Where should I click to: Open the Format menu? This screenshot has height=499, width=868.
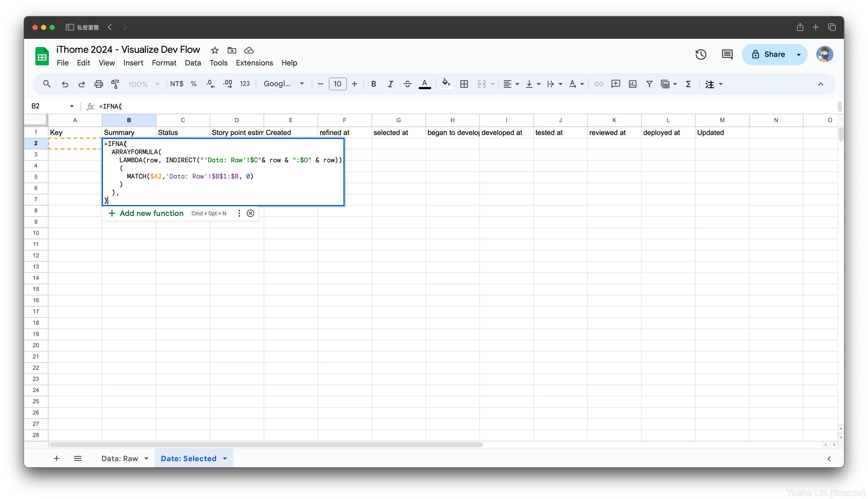click(164, 63)
